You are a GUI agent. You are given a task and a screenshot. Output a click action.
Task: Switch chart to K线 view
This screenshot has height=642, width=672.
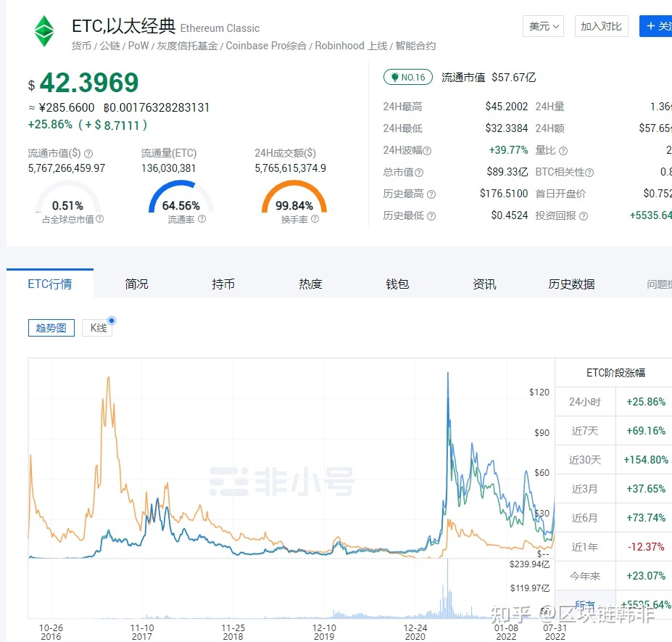98,328
